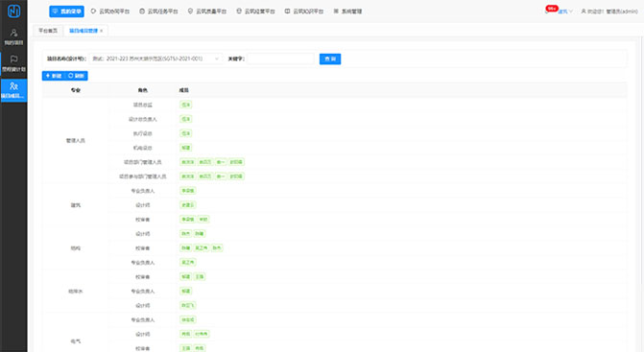Screen dimensions: 644x352
Task: Click the keyword search input field
Action: coord(280,59)
